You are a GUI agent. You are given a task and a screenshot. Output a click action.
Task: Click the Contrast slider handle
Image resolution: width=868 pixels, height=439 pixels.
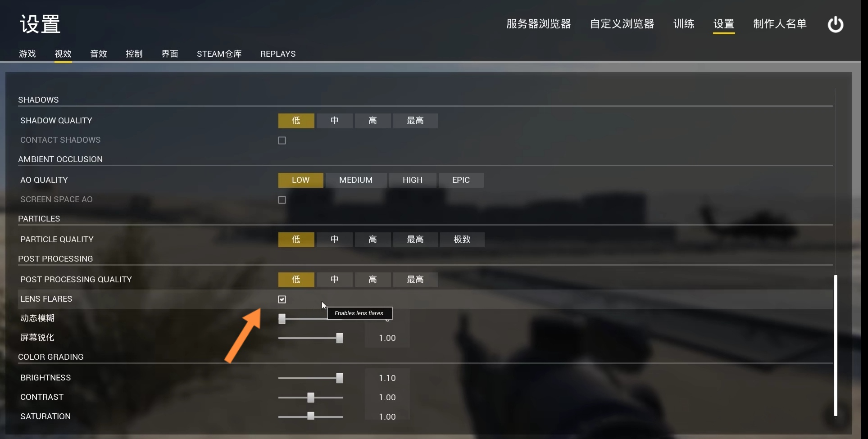pos(311,398)
